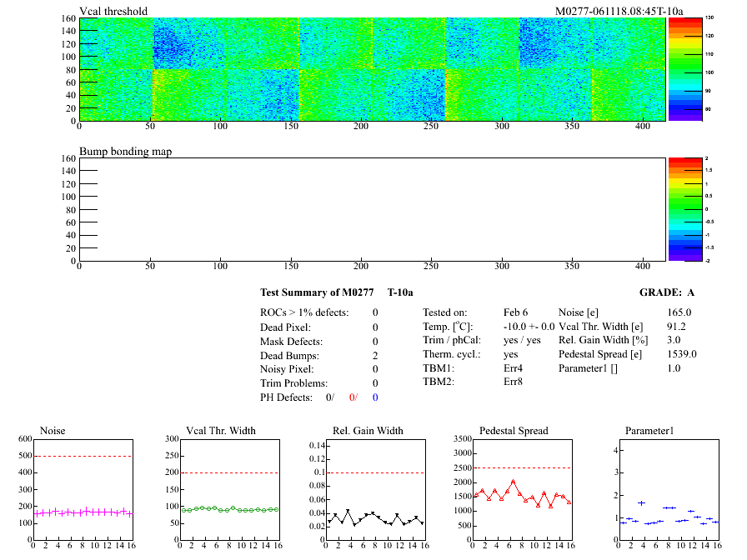The image size is (747, 560).
Task: Select the Vcal threshold heatmap title
Action: tap(113, 12)
